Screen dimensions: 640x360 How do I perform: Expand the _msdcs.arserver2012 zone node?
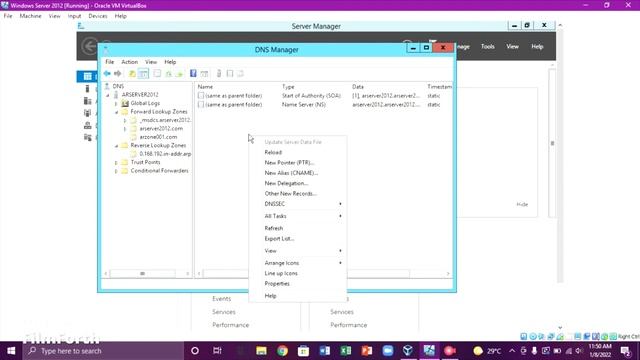point(125,120)
